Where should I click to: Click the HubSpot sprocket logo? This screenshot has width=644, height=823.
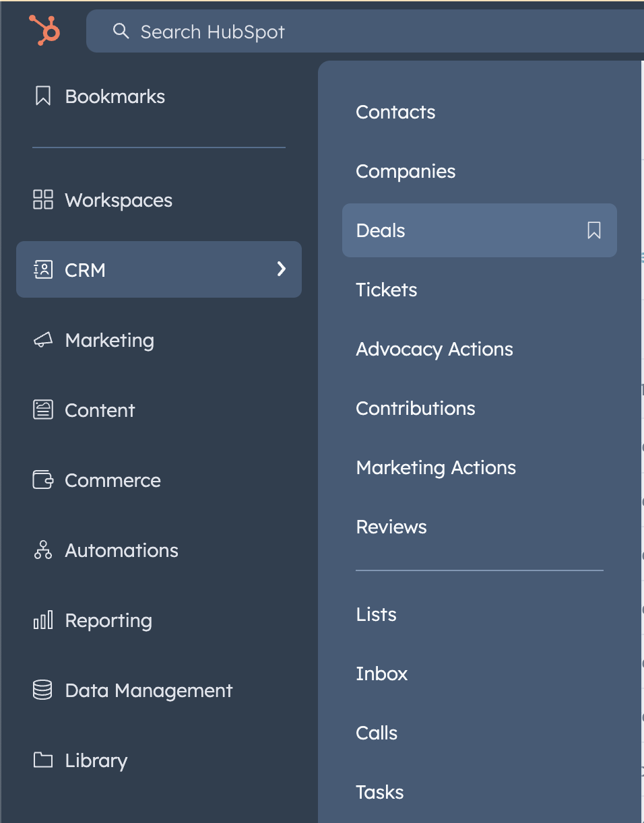tap(44, 30)
